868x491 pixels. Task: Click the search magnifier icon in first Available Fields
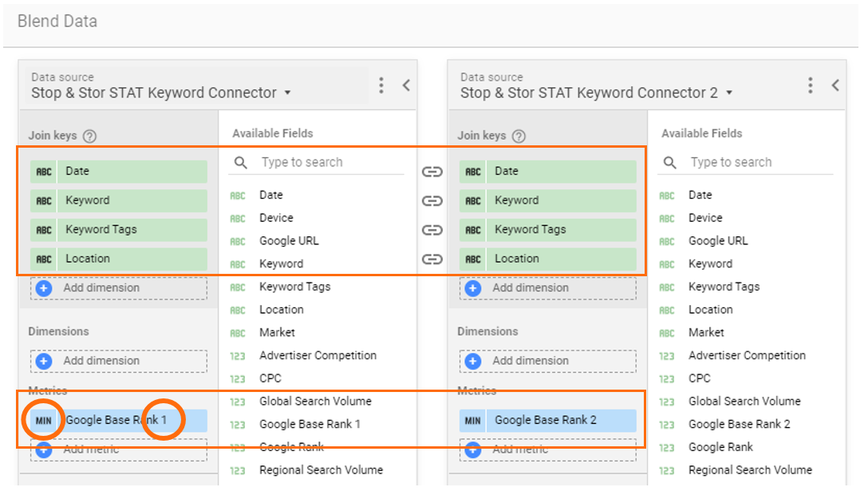coord(241,163)
